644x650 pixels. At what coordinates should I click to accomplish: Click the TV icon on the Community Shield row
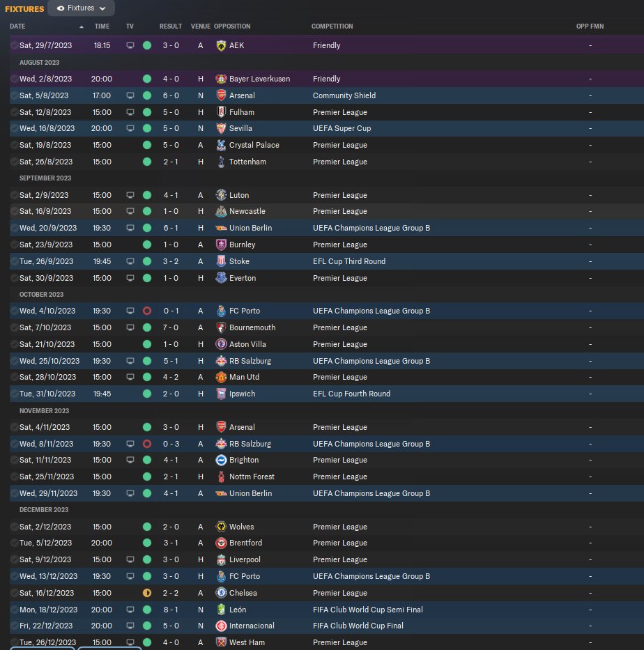130,95
